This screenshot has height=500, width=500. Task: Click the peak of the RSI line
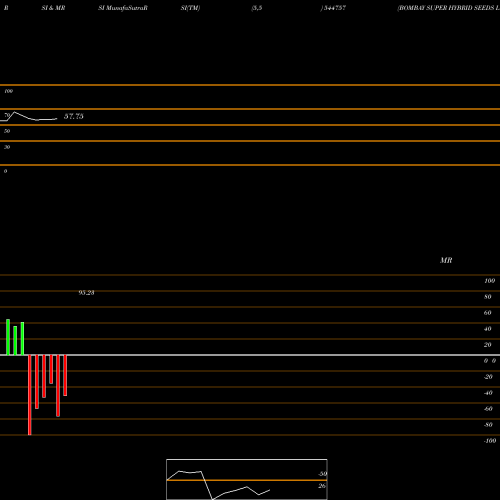point(14,112)
